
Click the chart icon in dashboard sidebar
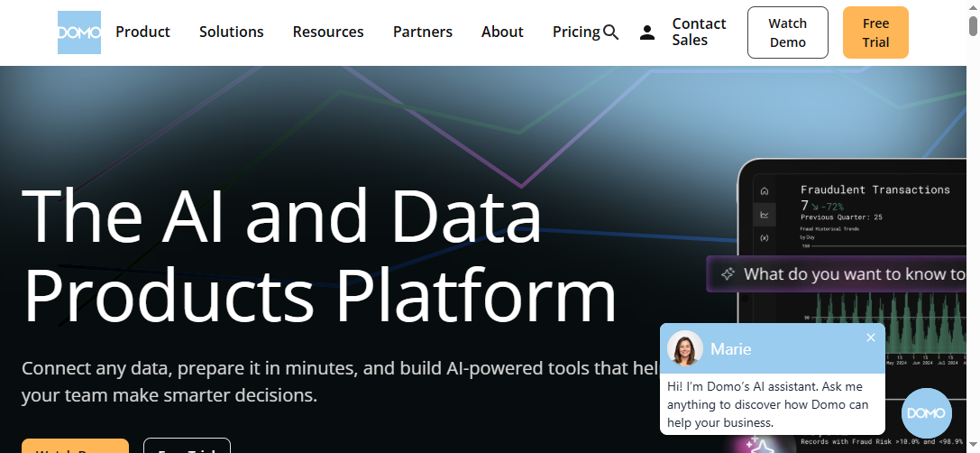[x=765, y=215]
